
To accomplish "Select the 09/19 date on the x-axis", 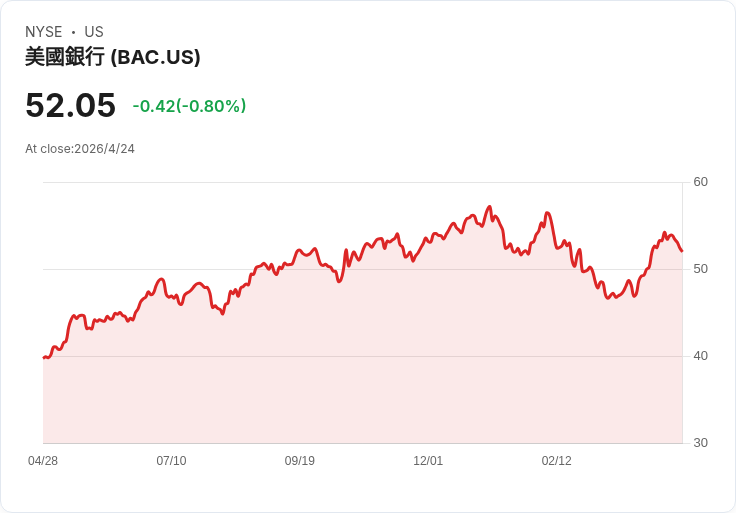I will [x=300, y=461].
